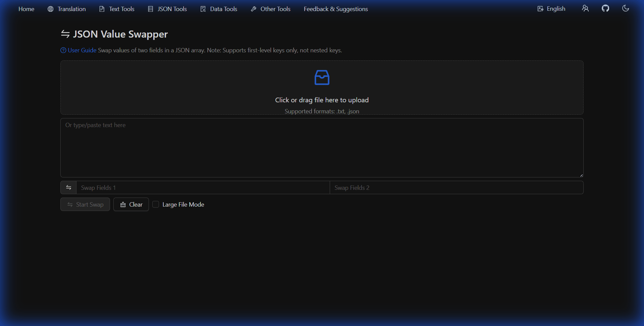Focus the type/paste text area
The width and height of the screenshot is (644, 326).
click(x=322, y=148)
